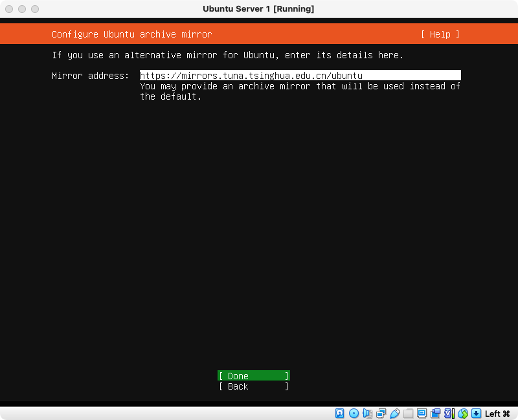Maximize the VirtualBox VM window
518x420 pixels.
35,9
